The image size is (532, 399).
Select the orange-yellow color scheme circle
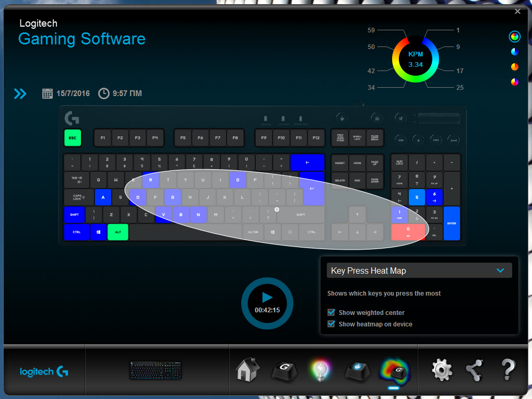tap(515, 66)
